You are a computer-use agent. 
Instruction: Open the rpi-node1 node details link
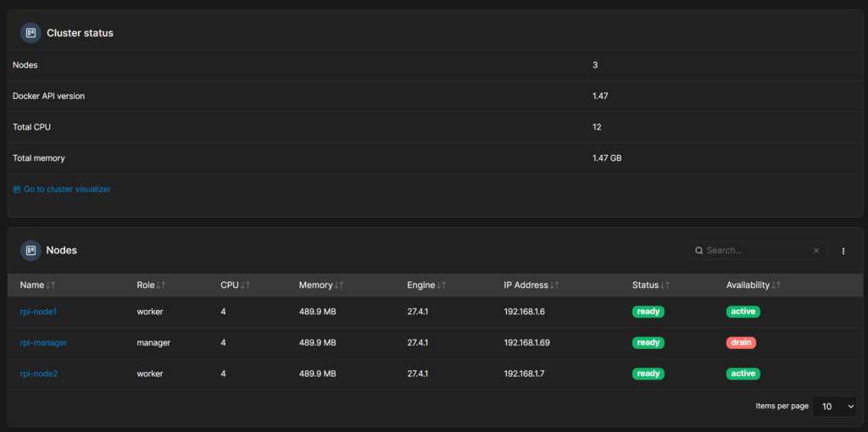tap(38, 312)
